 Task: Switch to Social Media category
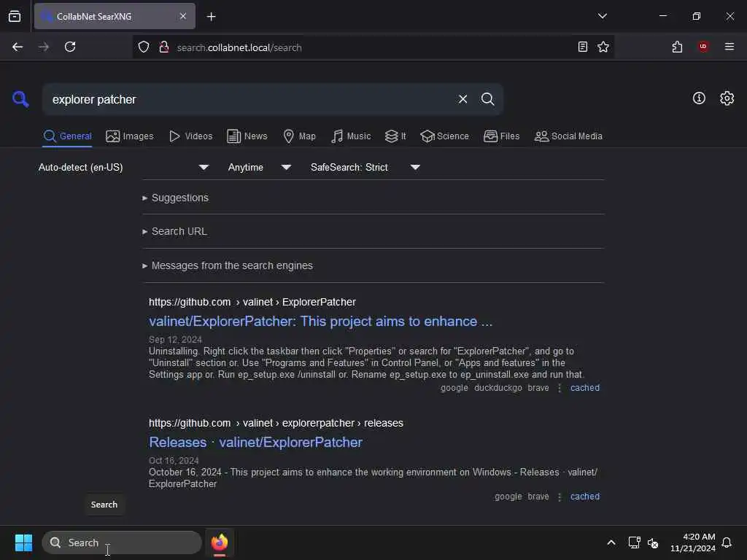(568, 136)
